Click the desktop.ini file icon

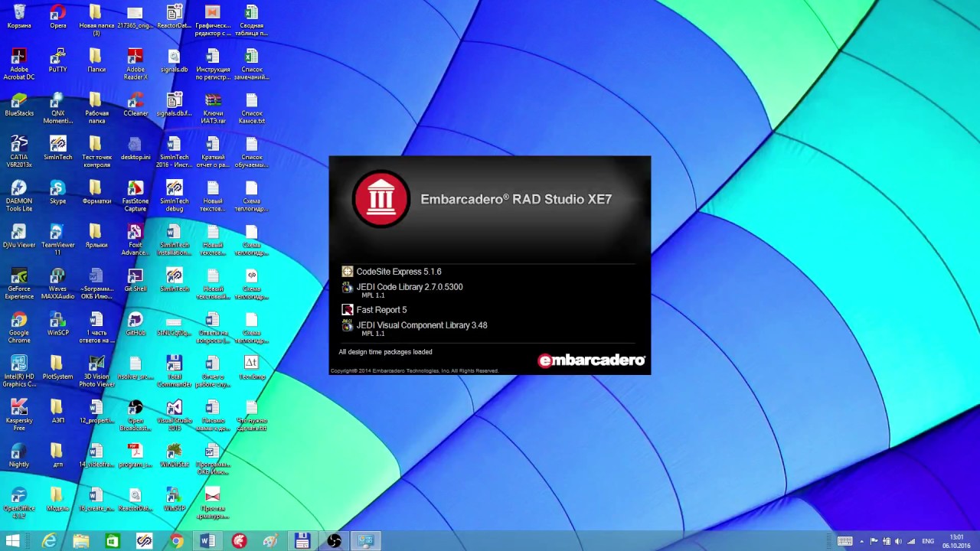click(136, 148)
